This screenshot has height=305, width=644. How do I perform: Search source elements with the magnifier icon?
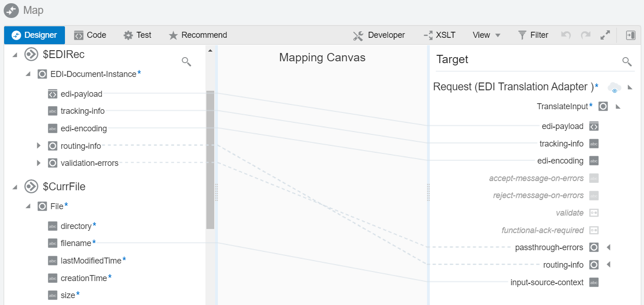pos(187,61)
